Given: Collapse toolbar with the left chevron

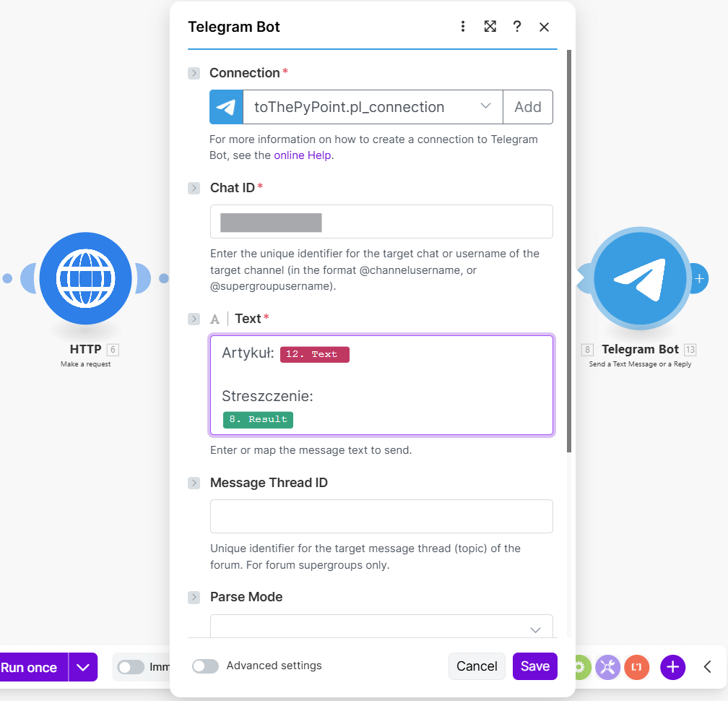Looking at the screenshot, I should (708, 667).
